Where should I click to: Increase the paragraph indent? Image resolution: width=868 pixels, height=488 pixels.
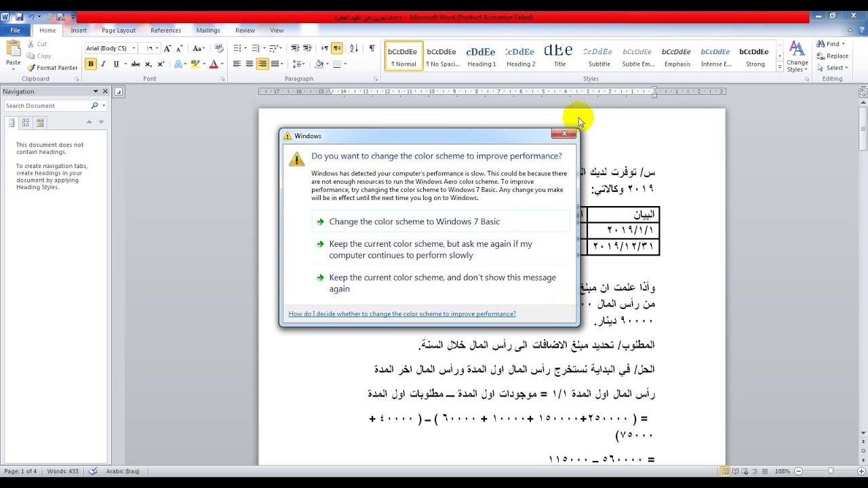click(x=307, y=48)
